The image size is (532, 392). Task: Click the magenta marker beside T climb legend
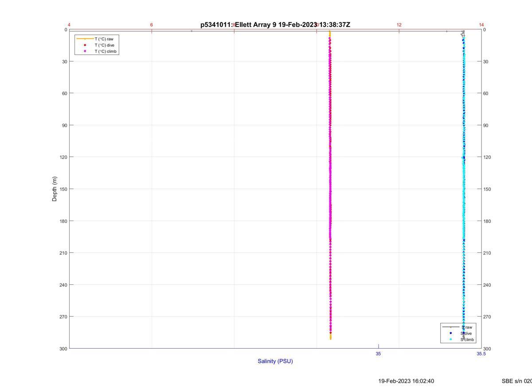point(85,51)
